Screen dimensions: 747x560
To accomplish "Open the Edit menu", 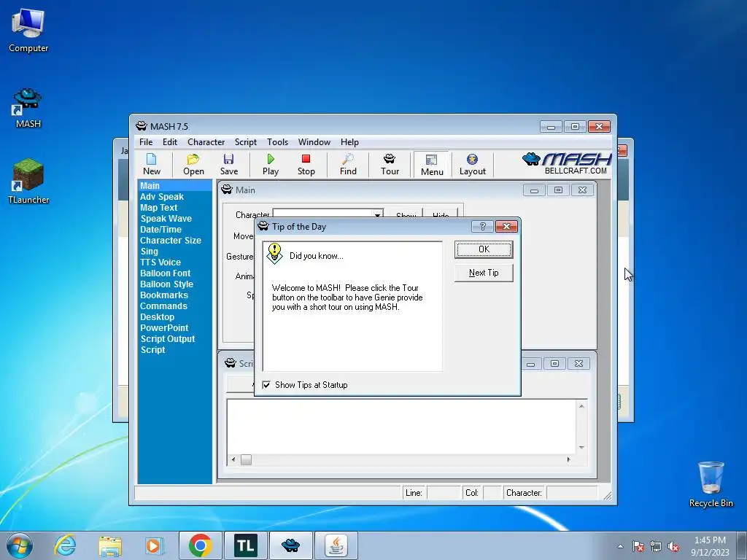I will pyautogui.click(x=169, y=142).
